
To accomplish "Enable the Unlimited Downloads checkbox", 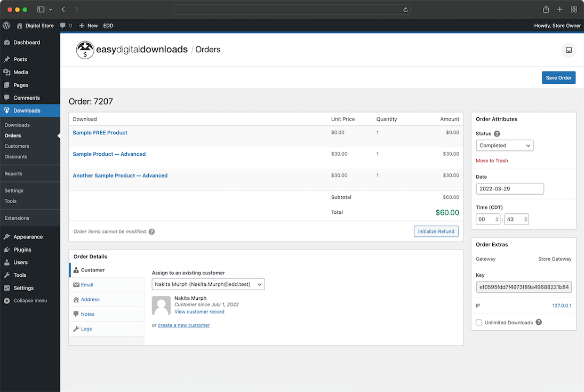I will (x=479, y=323).
